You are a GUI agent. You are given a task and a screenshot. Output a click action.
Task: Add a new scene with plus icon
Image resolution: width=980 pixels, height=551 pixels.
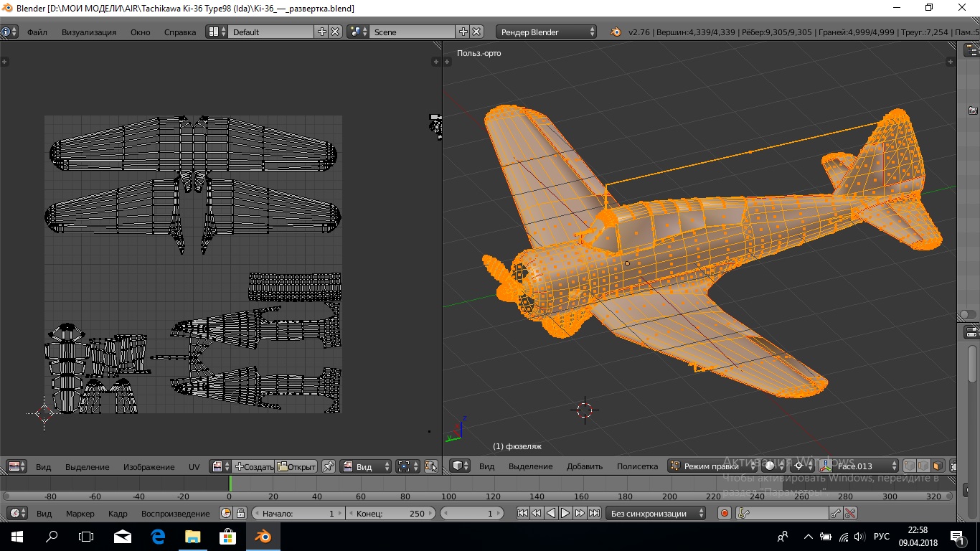(463, 32)
